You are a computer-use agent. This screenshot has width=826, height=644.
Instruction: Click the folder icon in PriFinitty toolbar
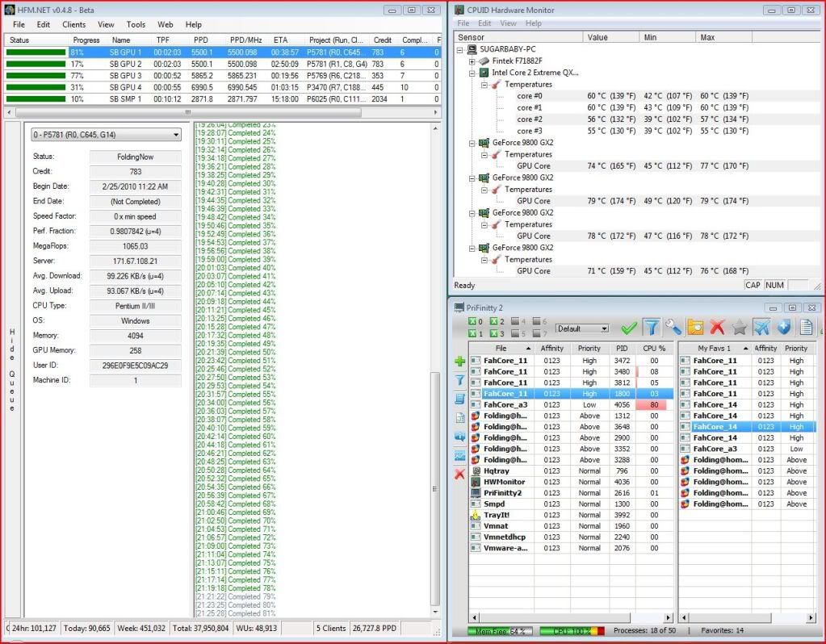[695, 328]
